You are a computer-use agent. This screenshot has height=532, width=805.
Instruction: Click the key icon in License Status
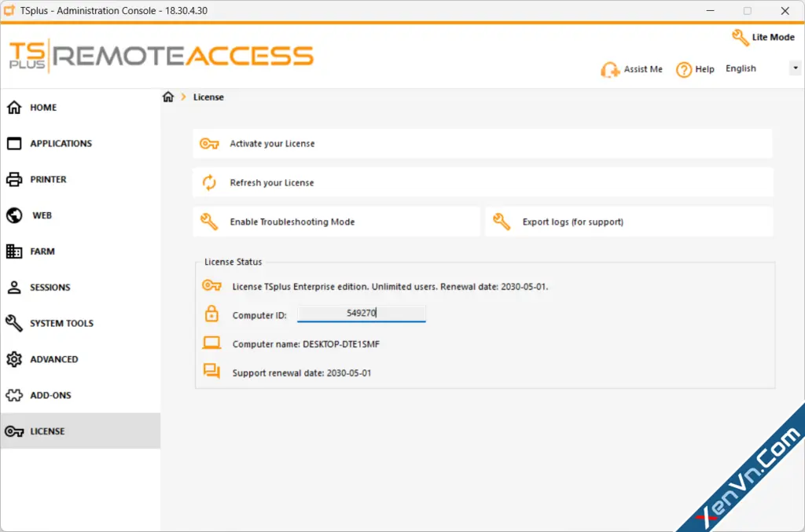tap(211, 285)
